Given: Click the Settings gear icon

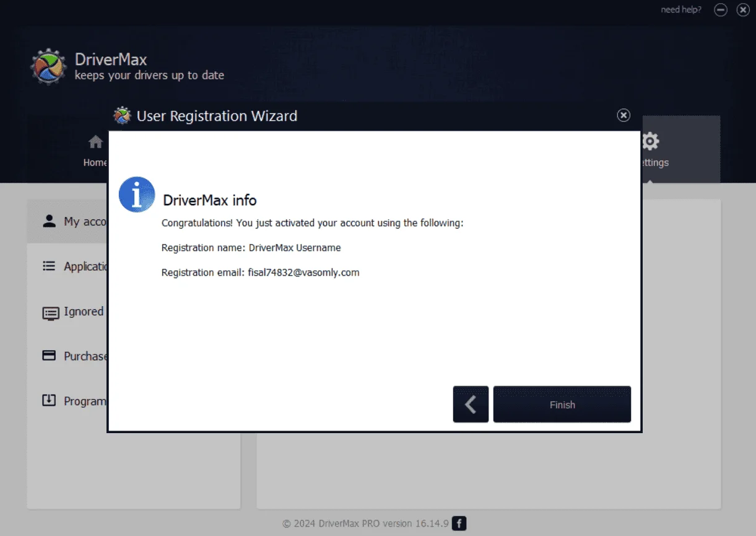Looking at the screenshot, I should (x=650, y=141).
